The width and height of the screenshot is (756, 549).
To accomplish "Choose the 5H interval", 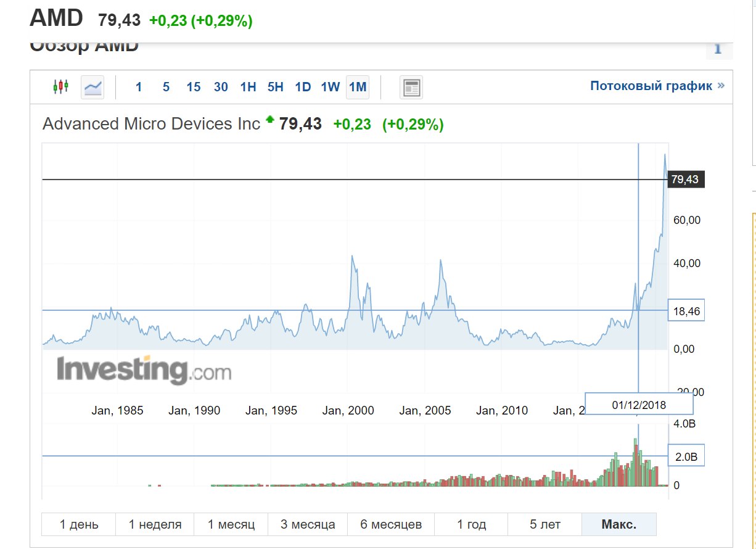I will click(x=276, y=87).
